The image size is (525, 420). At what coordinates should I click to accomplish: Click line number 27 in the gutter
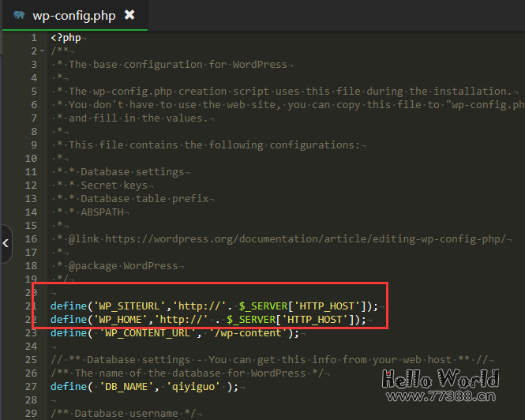pyautogui.click(x=31, y=386)
